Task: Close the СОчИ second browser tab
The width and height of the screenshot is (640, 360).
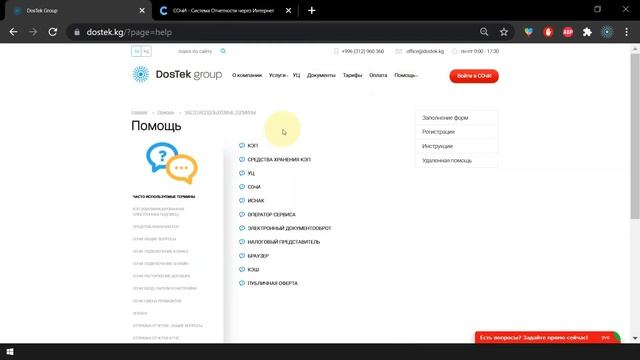Action: [x=289, y=11]
